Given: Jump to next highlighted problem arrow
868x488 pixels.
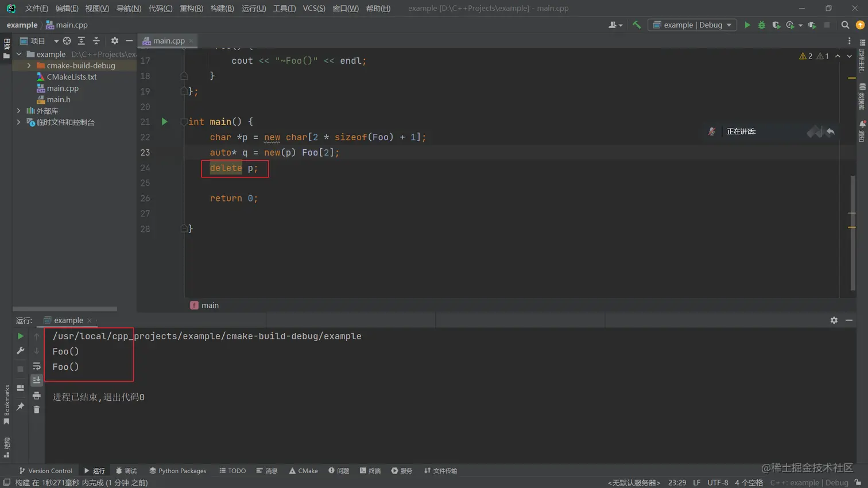Looking at the screenshot, I should 850,56.
